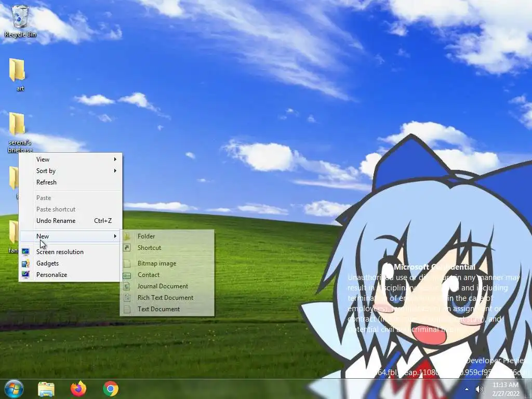Create a new Folder

pyautogui.click(x=167, y=236)
